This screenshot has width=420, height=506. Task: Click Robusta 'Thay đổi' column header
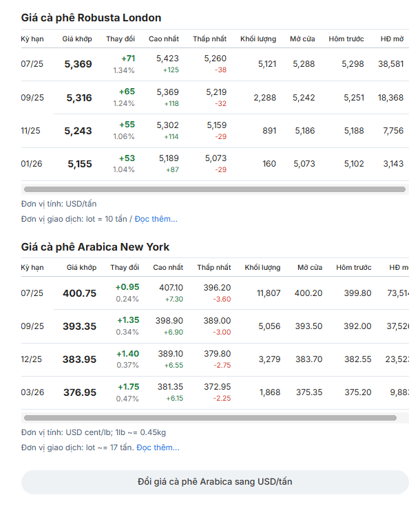click(x=120, y=39)
